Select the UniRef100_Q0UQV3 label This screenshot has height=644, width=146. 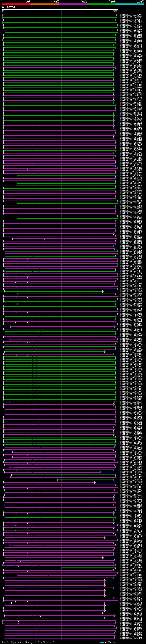pyautogui.click(x=131, y=52)
